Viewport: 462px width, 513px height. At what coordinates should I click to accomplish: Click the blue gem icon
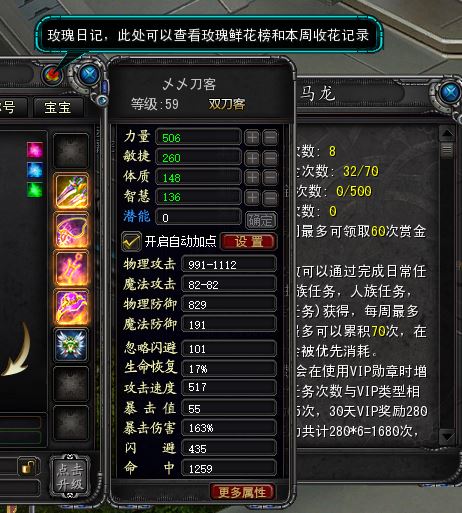(x=35, y=169)
